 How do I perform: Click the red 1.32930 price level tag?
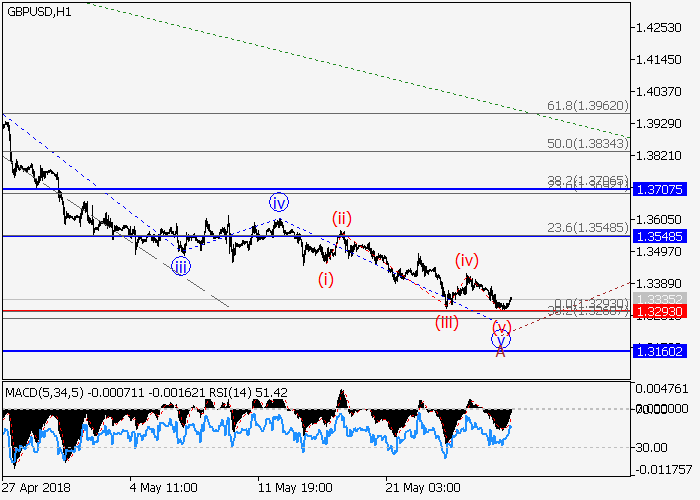(658, 312)
